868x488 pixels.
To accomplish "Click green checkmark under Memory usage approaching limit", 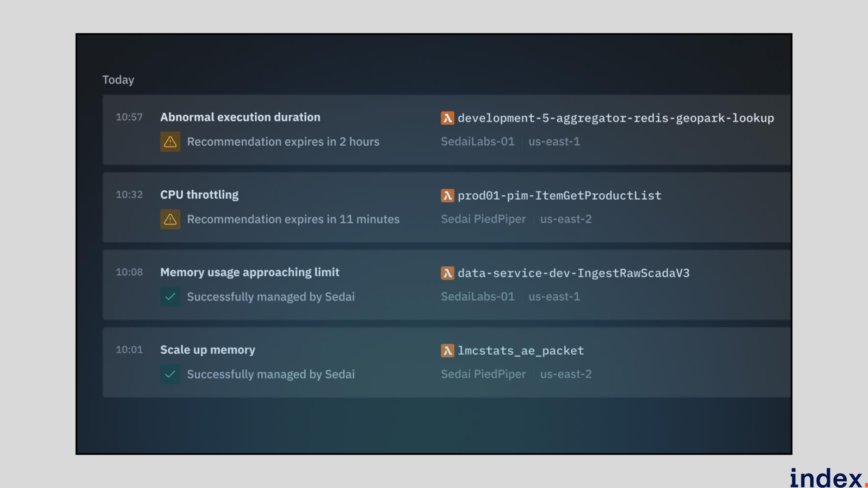I will pos(170,297).
